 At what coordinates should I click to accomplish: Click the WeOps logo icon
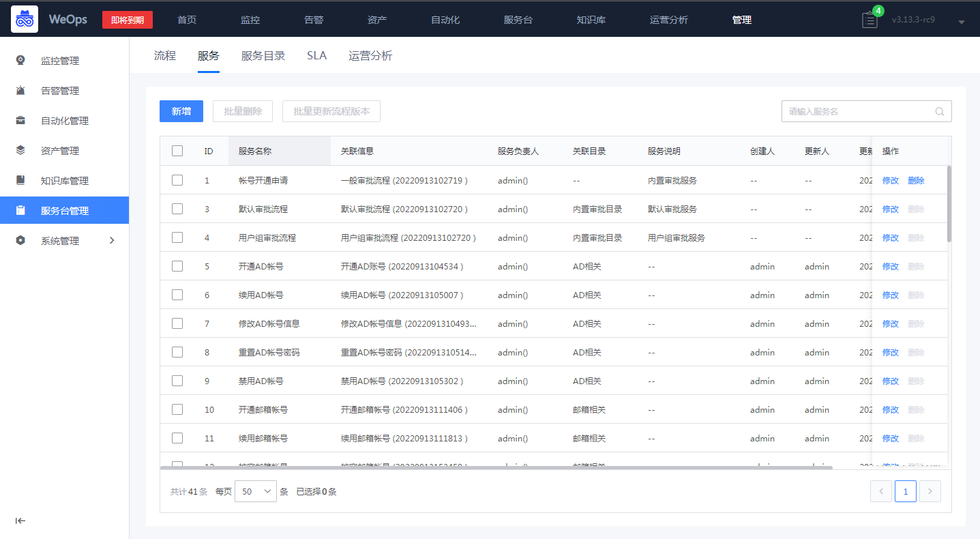pos(25,20)
